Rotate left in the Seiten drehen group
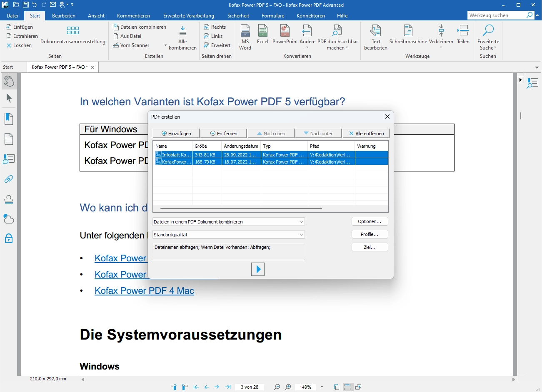The height and width of the screenshot is (392, 542). pos(213,36)
